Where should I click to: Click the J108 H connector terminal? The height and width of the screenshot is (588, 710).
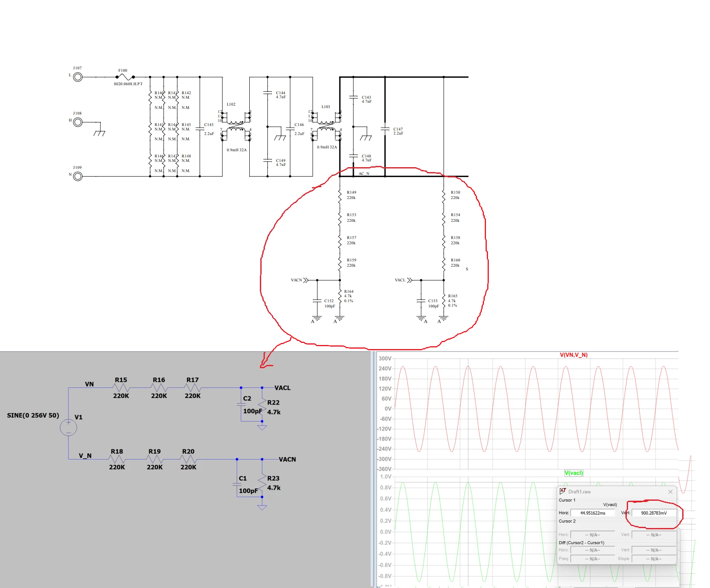tap(78, 122)
